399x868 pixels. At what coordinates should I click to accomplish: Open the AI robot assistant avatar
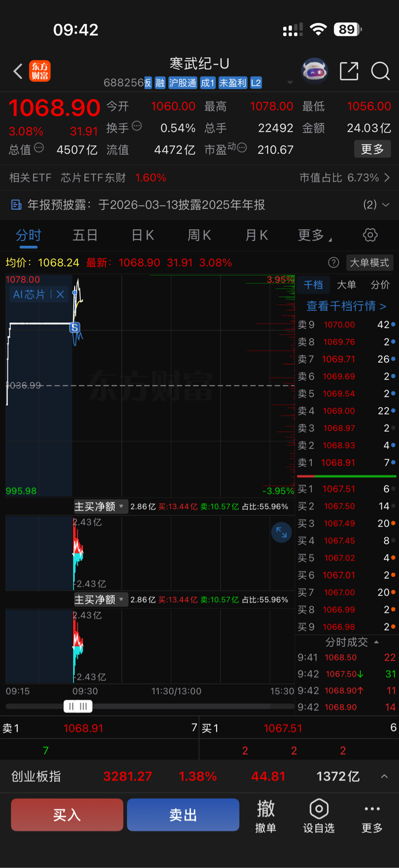point(315,71)
